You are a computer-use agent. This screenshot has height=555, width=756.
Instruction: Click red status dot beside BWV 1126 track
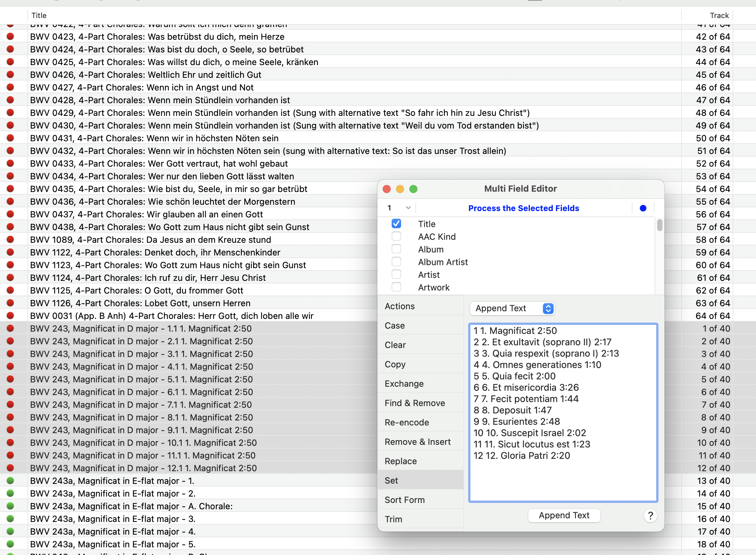[x=10, y=303]
